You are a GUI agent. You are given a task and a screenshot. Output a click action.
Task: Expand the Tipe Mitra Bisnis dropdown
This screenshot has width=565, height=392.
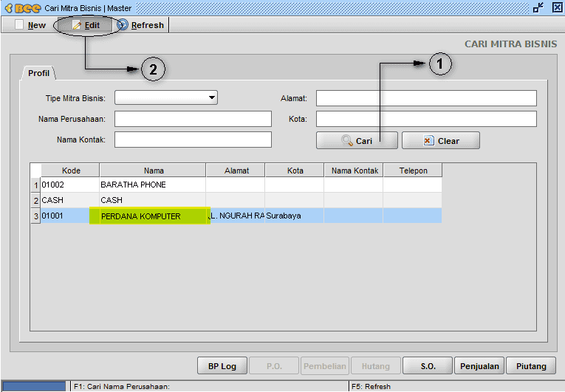tap(212, 97)
